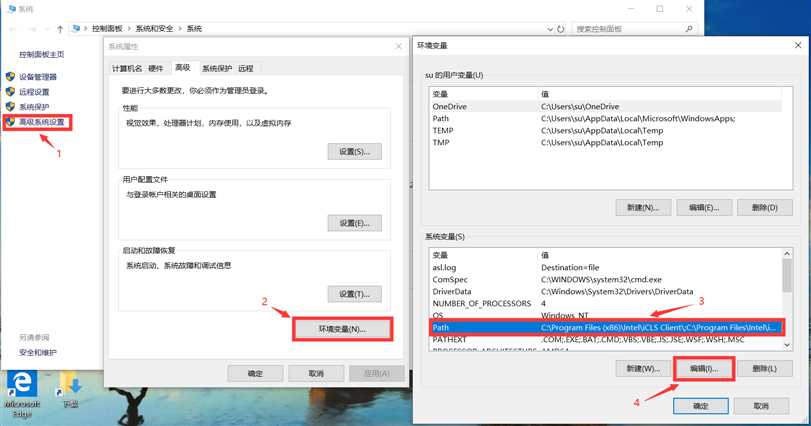Open 远程设置 link in sidebar

tap(34, 92)
